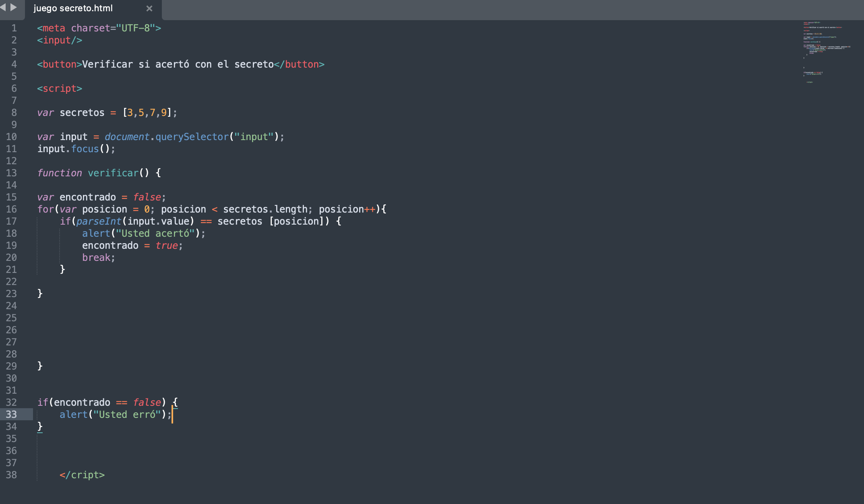The width and height of the screenshot is (864, 504).
Task: Click the next tab right arrow
Action: click(x=14, y=7)
